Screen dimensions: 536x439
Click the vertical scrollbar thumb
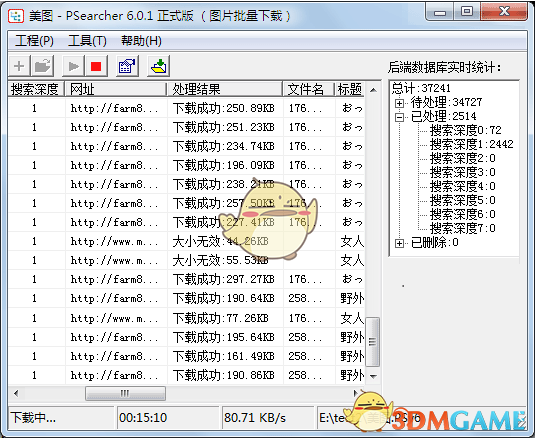(373, 342)
